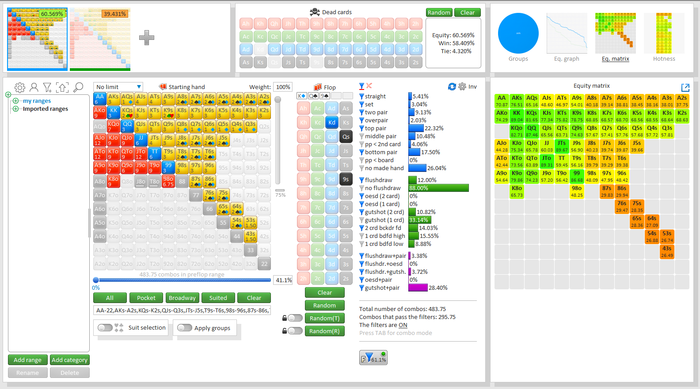Open the No limit game type dropdown
The width and height of the screenshot is (700, 389).
(x=118, y=87)
